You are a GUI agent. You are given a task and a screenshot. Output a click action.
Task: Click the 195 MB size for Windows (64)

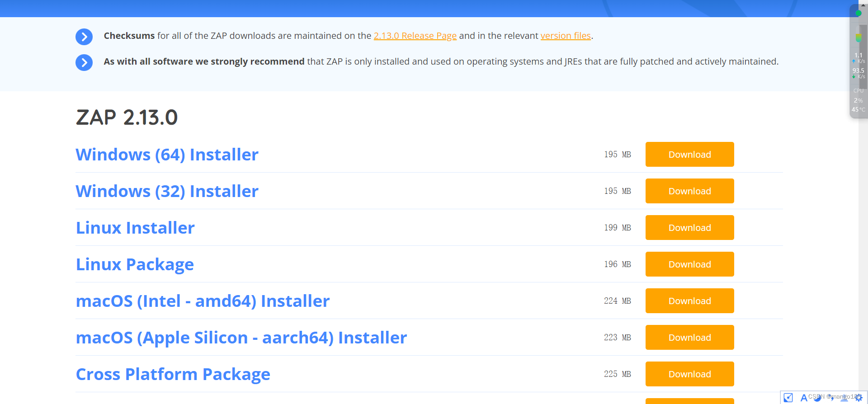click(618, 155)
